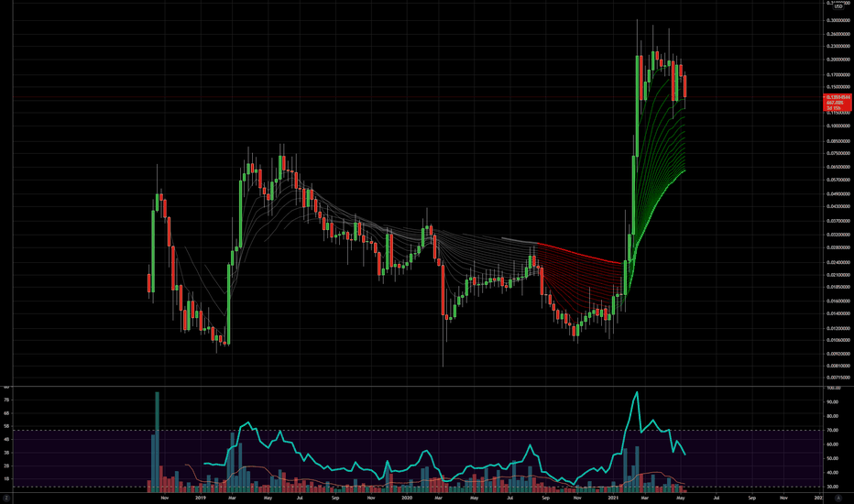Viewport: 854px width, 504px height.
Task: Click the 0.20000000 price axis label
Action: [x=838, y=60]
